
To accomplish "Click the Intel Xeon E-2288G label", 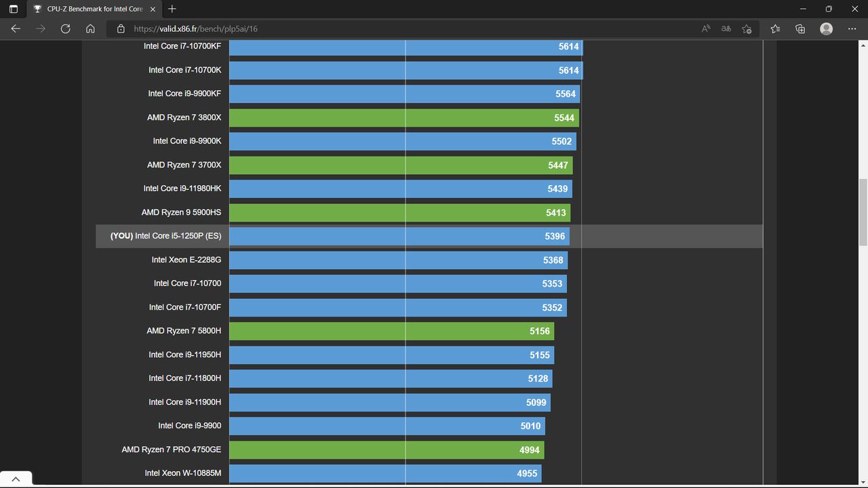I will [x=186, y=260].
